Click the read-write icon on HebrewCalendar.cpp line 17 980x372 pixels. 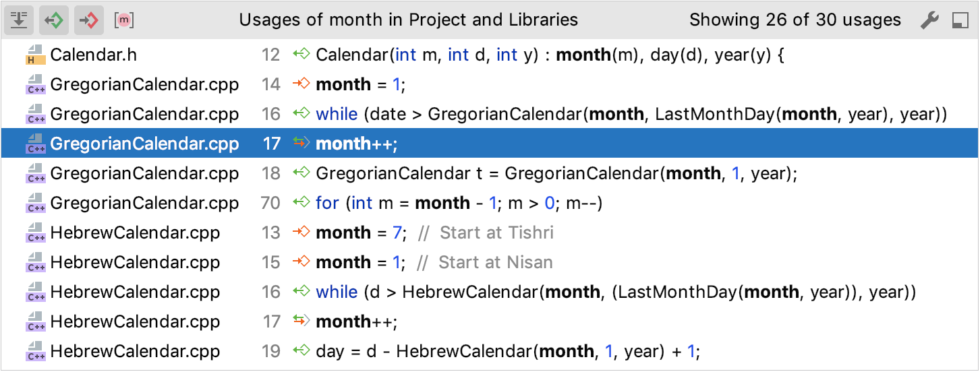click(x=301, y=321)
